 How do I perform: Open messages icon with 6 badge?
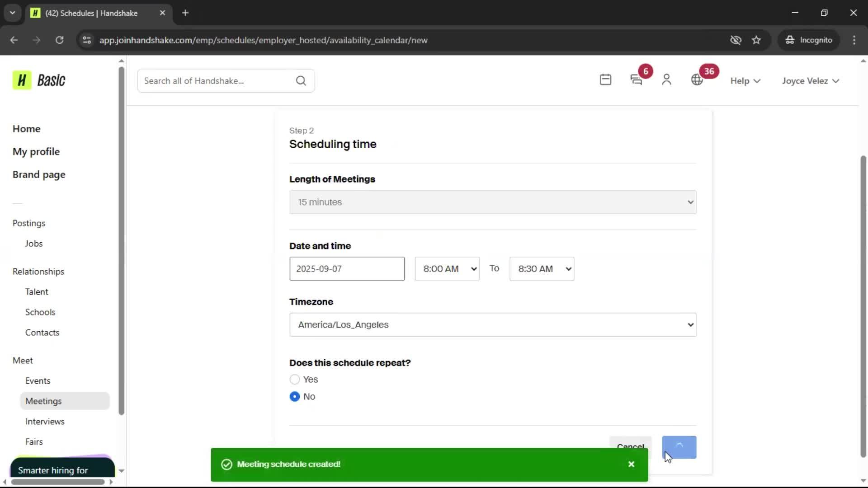[636, 80]
